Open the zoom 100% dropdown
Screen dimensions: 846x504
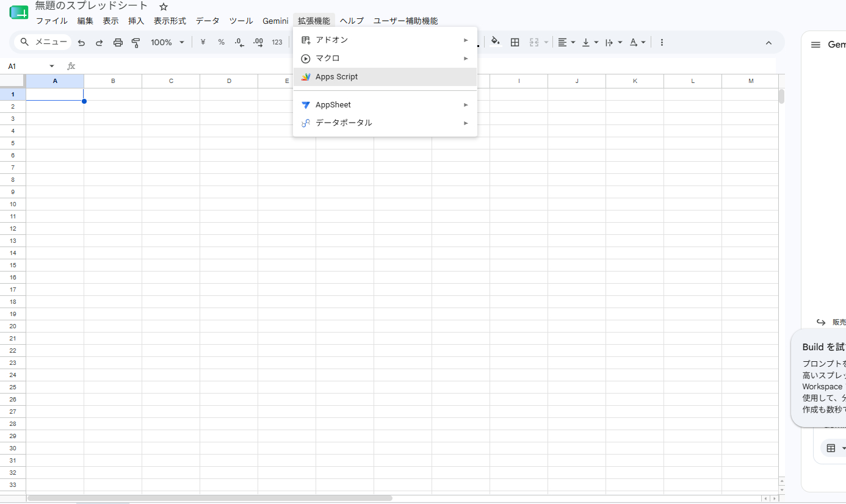coord(167,42)
